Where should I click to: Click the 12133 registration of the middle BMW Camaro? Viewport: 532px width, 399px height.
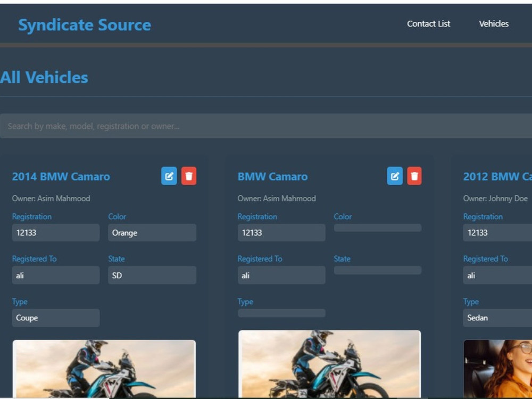281,232
